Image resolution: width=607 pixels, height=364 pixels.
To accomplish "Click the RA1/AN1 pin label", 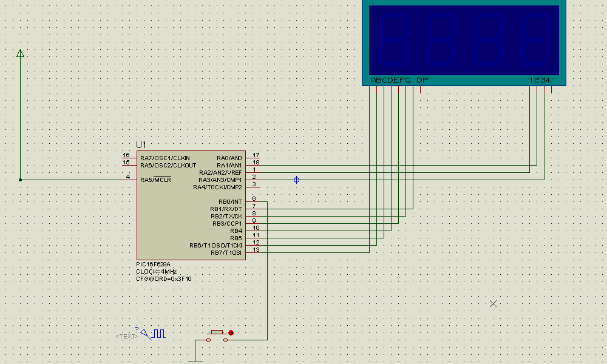I will point(229,166).
